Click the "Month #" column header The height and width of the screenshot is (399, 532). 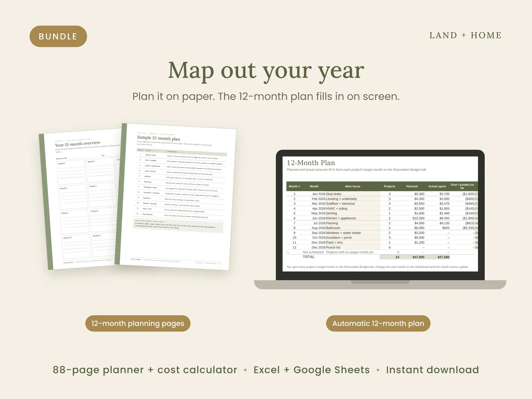(294, 186)
